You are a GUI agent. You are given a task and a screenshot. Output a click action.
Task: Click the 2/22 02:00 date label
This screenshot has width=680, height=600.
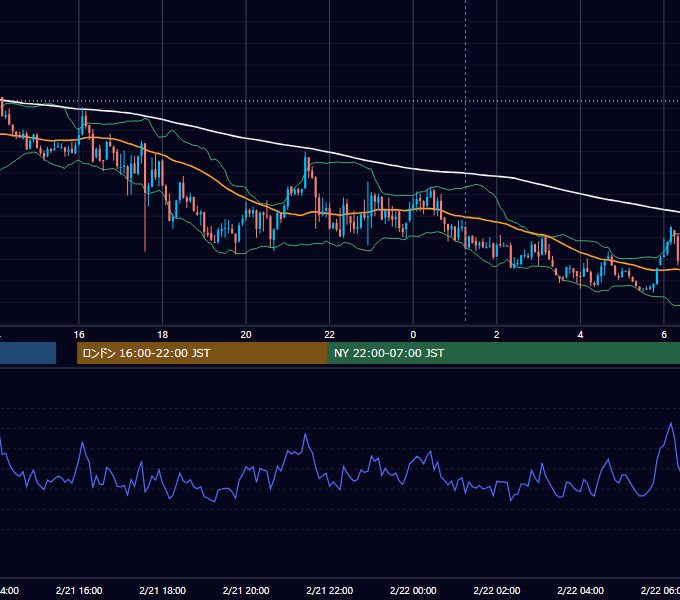[x=497, y=590]
